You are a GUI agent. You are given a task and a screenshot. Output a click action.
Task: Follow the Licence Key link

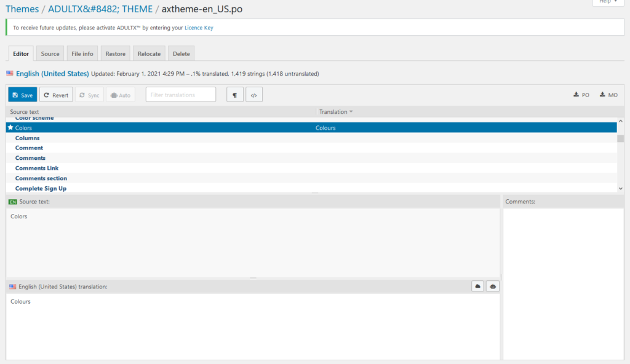(199, 28)
